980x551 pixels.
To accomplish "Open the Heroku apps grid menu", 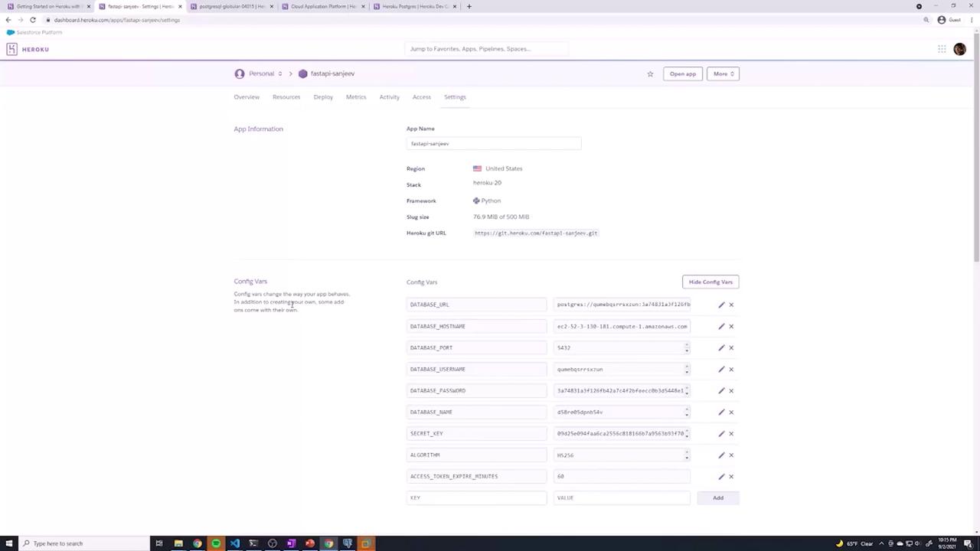I will tap(942, 49).
